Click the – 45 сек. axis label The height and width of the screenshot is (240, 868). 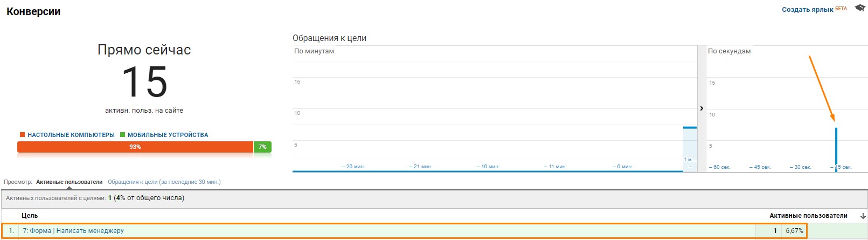coord(760,167)
